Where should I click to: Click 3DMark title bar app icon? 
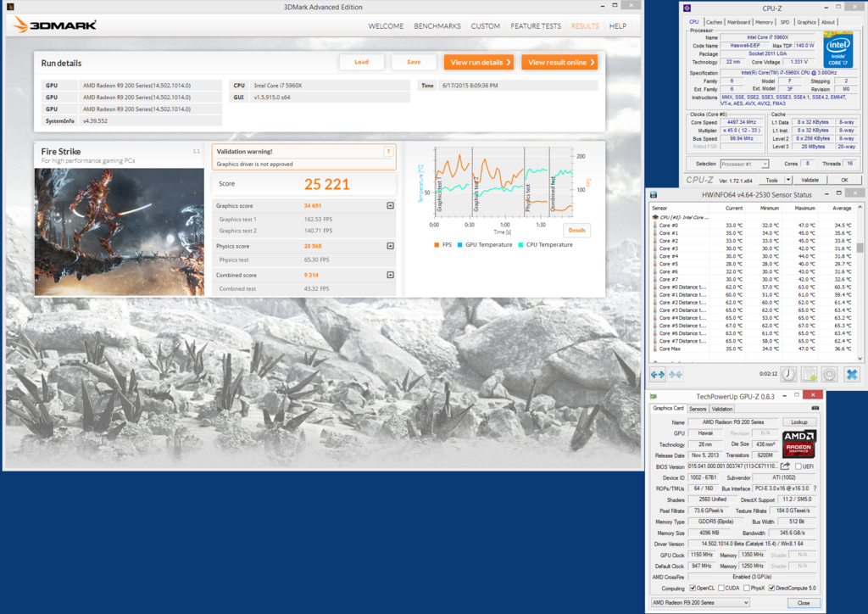point(10,7)
